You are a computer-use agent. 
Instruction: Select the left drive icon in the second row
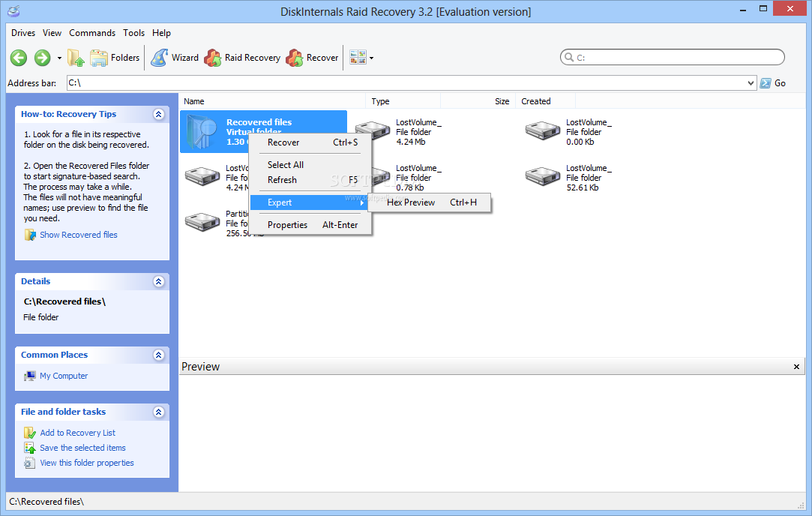coord(202,177)
